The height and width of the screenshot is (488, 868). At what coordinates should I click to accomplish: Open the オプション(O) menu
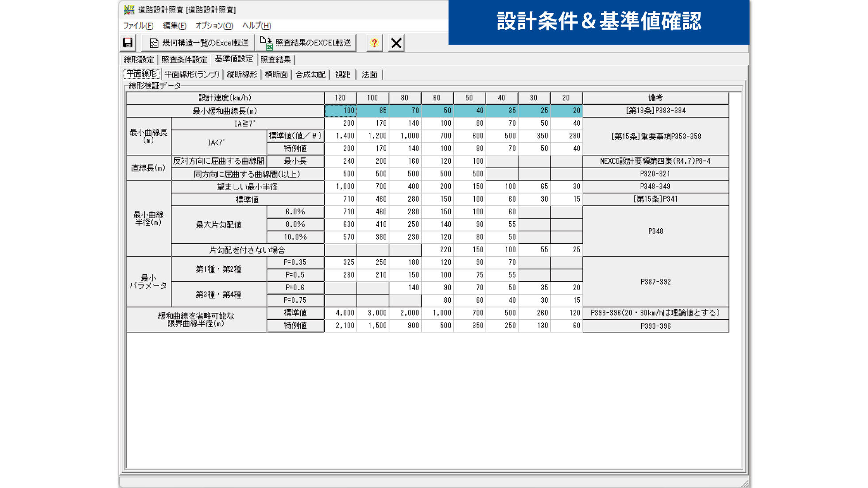click(x=214, y=26)
